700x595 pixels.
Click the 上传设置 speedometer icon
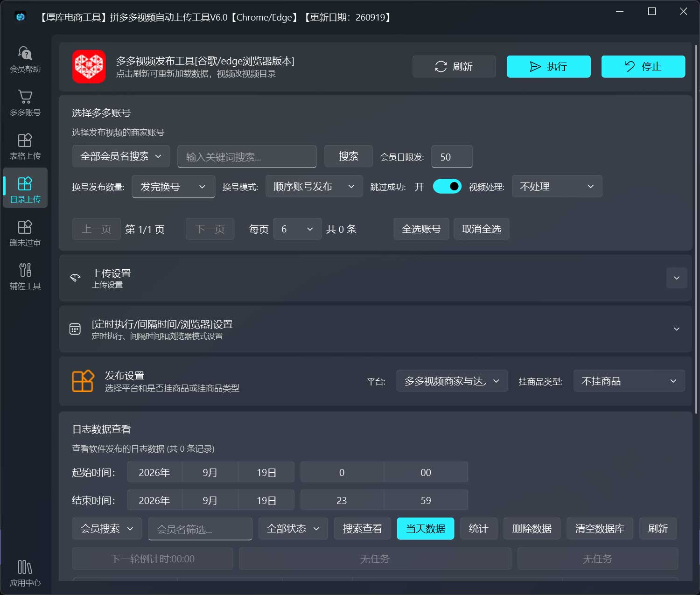(75, 278)
